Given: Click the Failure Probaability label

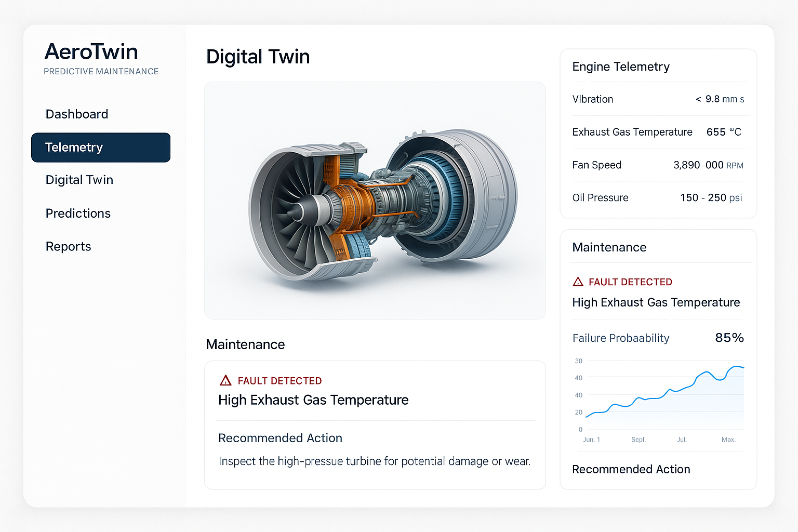Looking at the screenshot, I should point(621,338).
